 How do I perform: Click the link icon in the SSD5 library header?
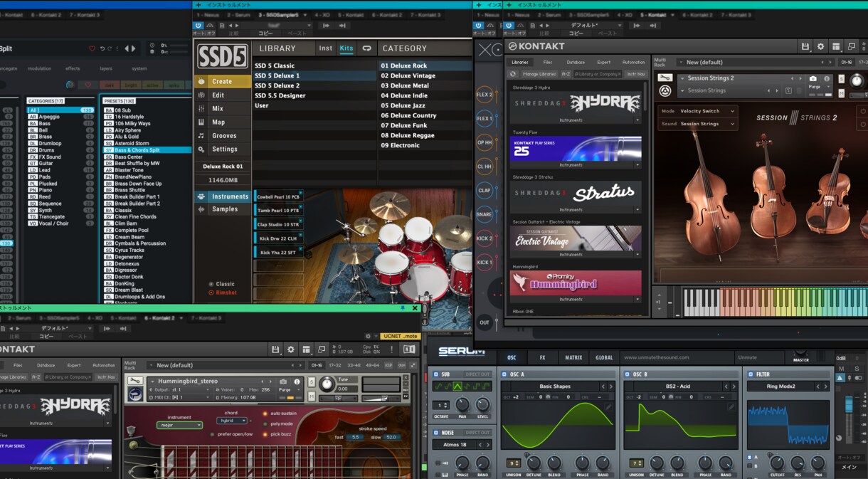pyautogui.click(x=366, y=48)
